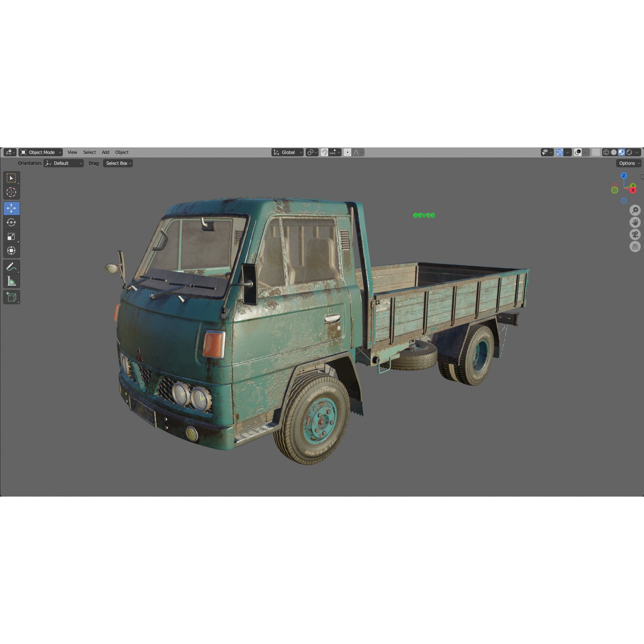This screenshot has width=644, height=644.
Task: Open the View menu
Action: pyautogui.click(x=72, y=152)
